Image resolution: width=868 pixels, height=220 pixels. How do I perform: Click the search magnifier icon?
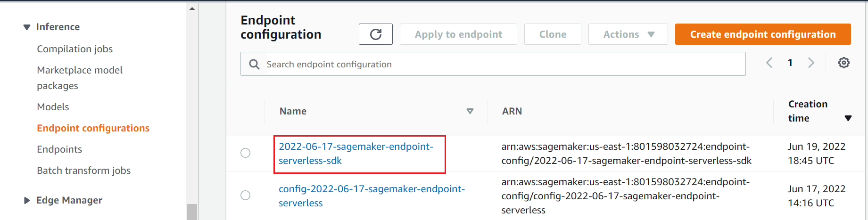(x=254, y=64)
